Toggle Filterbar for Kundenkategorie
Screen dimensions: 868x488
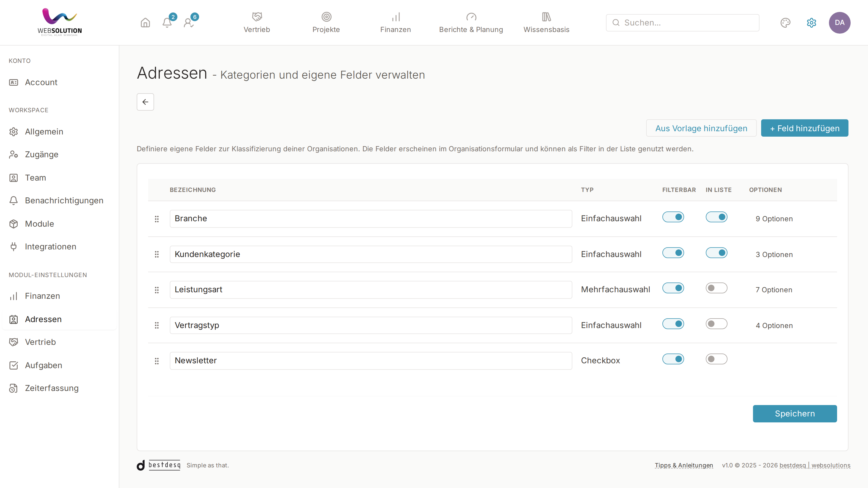click(673, 253)
